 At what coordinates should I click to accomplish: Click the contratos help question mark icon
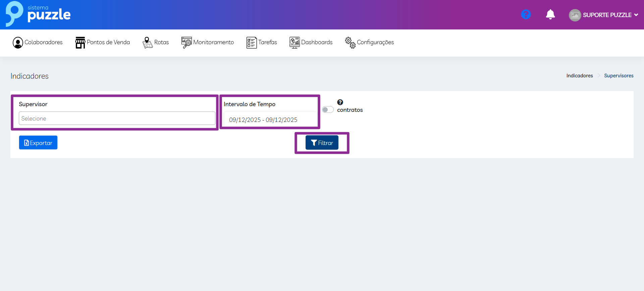340,102
